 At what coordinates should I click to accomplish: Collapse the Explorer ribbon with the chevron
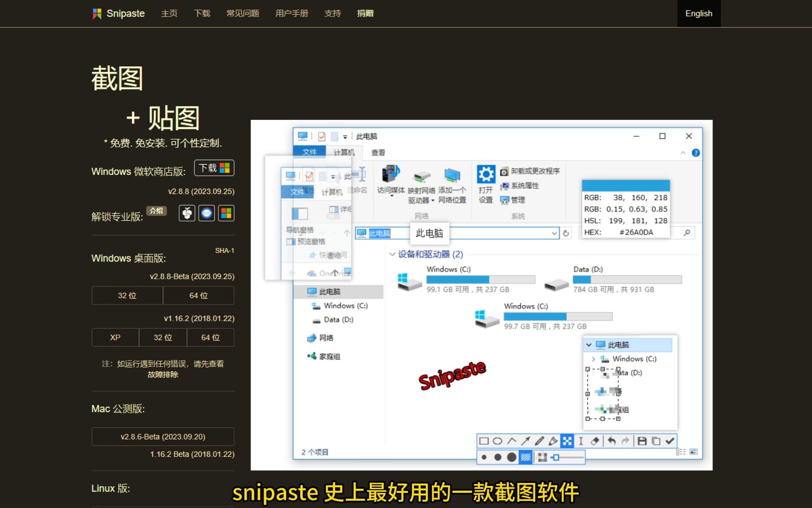coord(683,153)
